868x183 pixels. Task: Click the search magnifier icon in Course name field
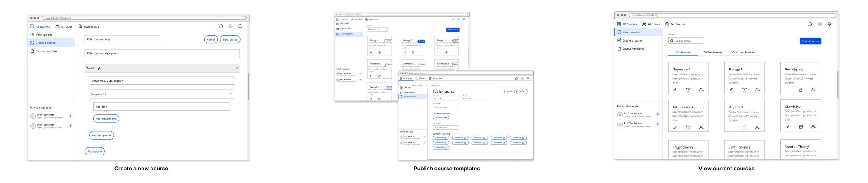point(672,41)
